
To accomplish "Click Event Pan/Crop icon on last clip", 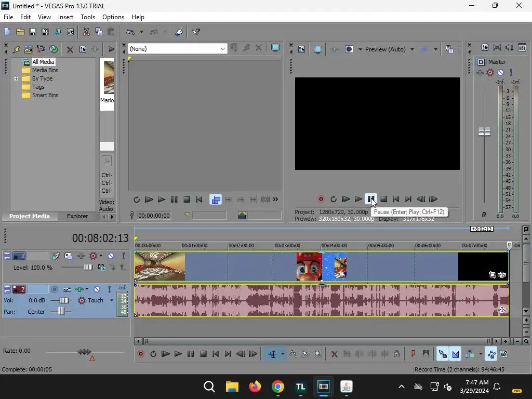I will pos(493,275).
